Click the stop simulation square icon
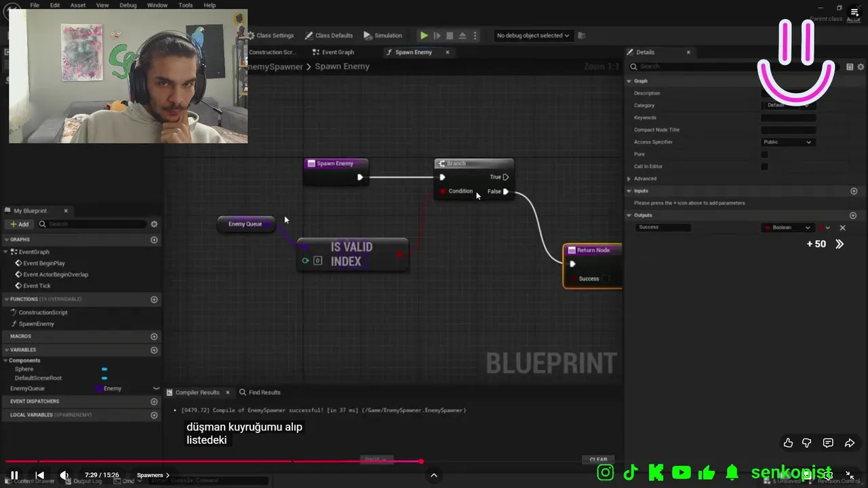 pos(450,35)
